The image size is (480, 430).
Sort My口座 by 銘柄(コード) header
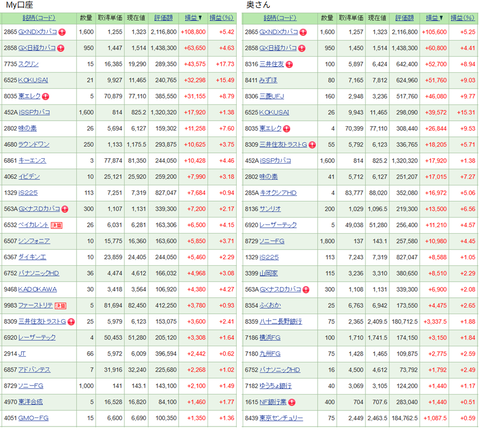tap(39, 18)
